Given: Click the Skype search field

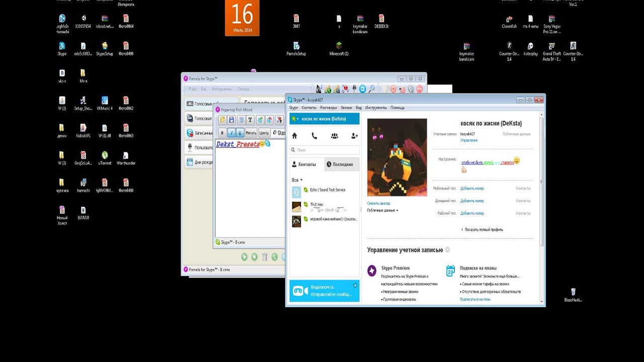Looking at the screenshot, I should pyautogui.click(x=325, y=150).
